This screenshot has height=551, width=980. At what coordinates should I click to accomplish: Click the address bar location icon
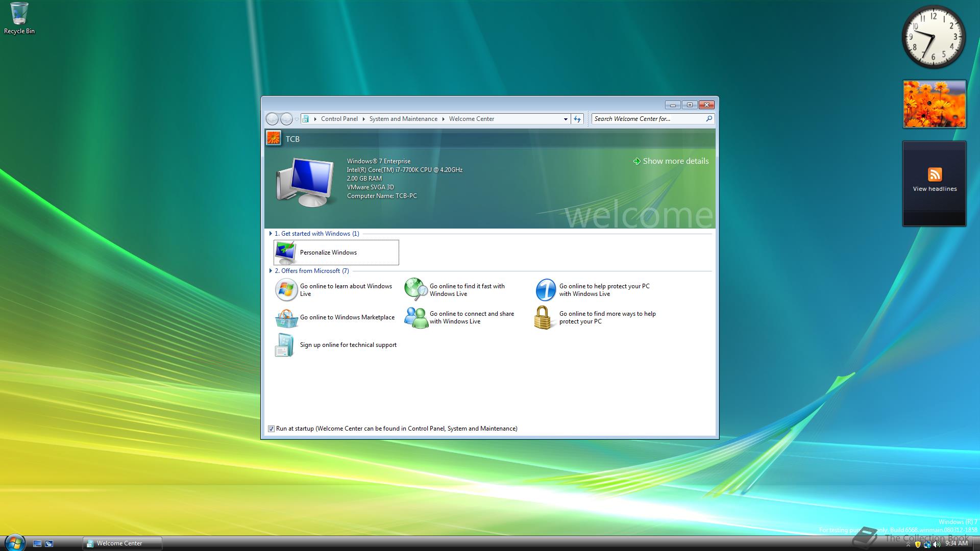tap(306, 119)
